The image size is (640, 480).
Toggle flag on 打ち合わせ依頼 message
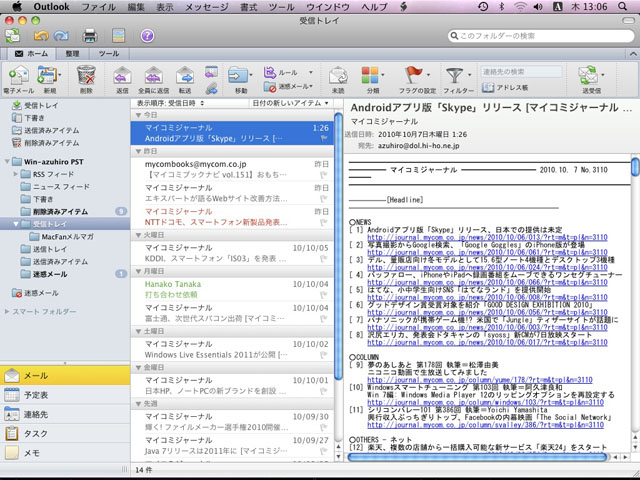click(324, 295)
